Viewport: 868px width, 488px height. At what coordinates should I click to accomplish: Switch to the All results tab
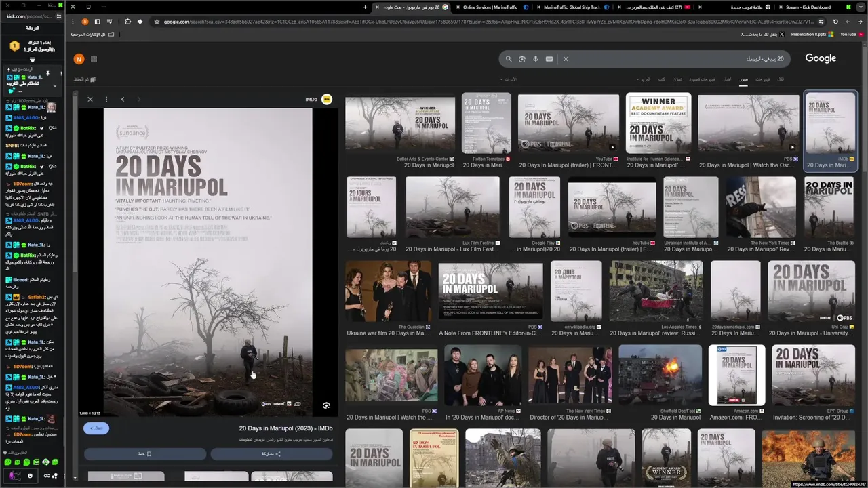[781, 79]
